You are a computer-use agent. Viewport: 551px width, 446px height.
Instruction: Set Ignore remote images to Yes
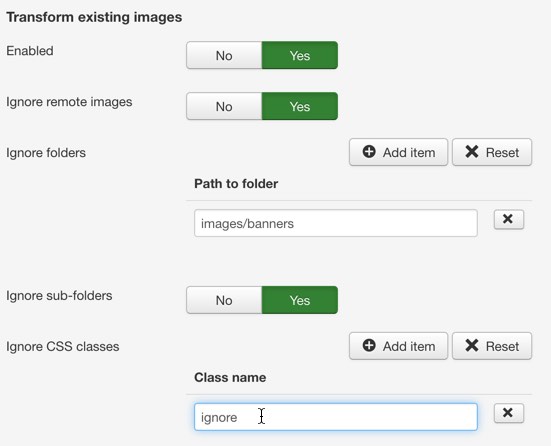click(300, 106)
